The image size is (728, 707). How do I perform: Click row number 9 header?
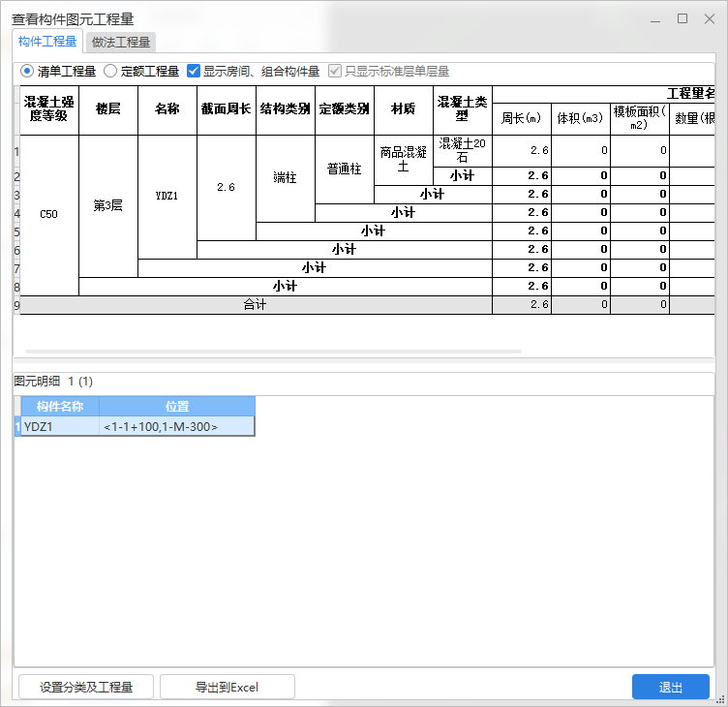click(x=16, y=305)
